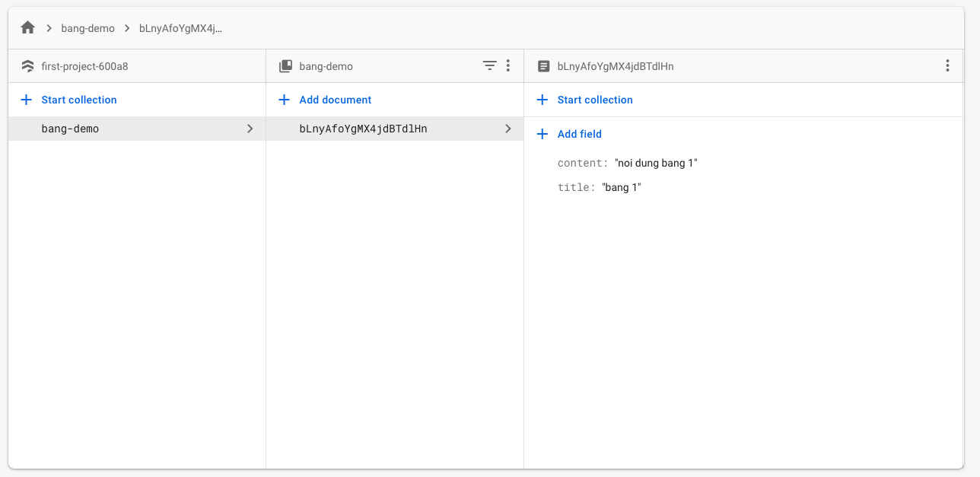980x477 pixels.
Task: Click the document icon beside bLnyAfoYgMX4jdBTdlHn header
Action: [543, 66]
